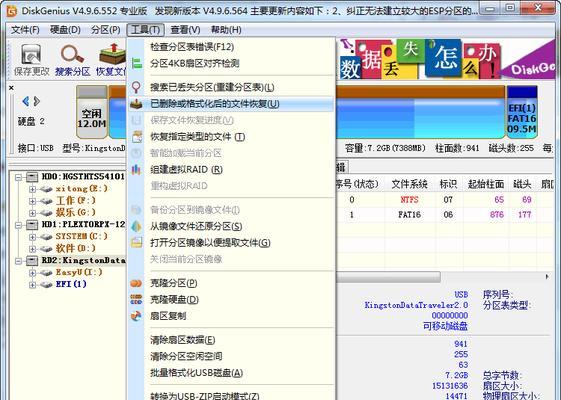
Task: Click the 分区4KB扇区对齐检测 menu icon
Action: pos(136,64)
